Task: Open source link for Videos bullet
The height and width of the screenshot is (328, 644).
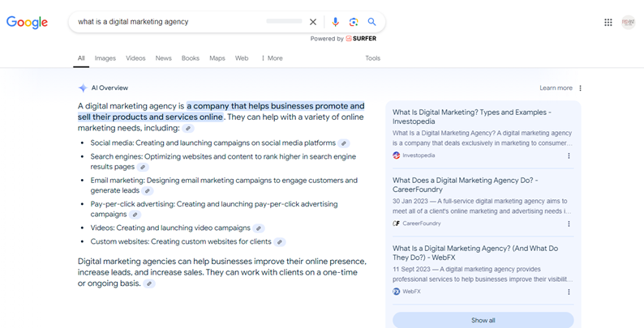Action: point(259,228)
